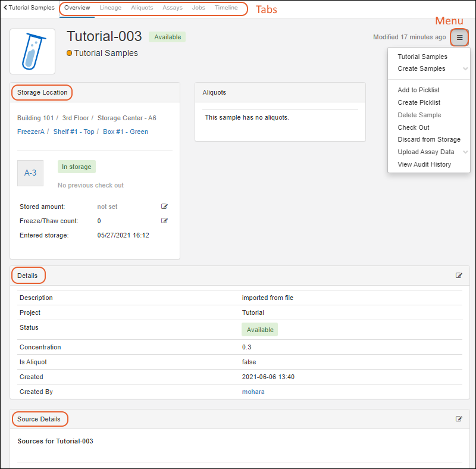Select Check Out from the menu
This screenshot has height=469, width=476.
(414, 127)
